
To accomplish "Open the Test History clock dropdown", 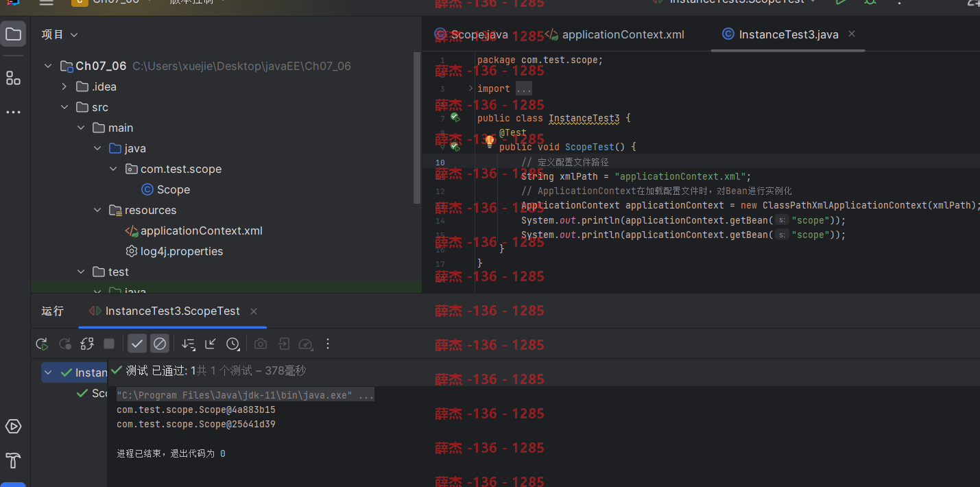I will pos(233,344).
